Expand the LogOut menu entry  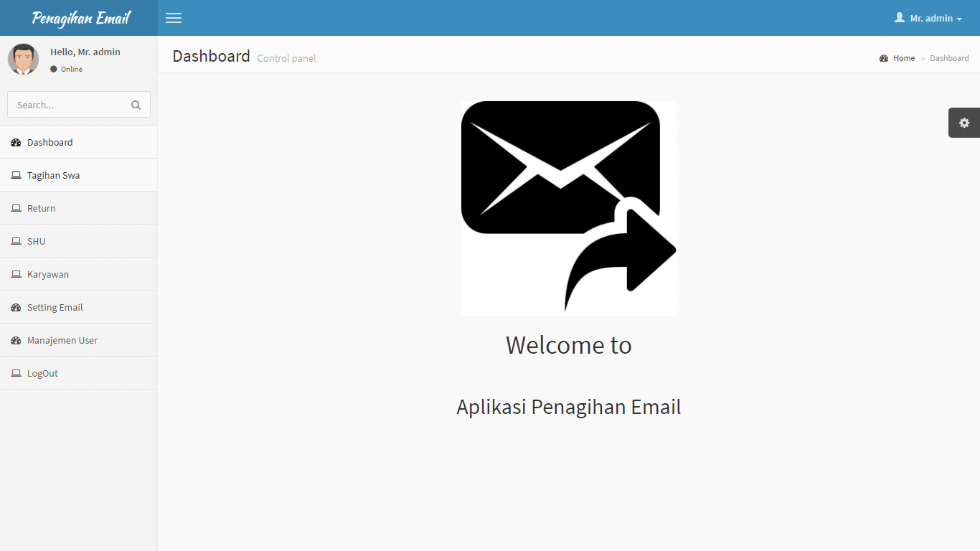(43, 372)
